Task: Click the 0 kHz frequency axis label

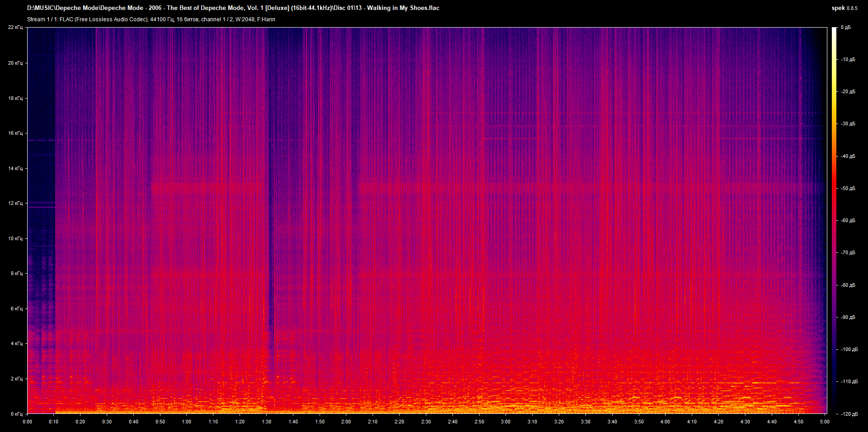Action: tap(16, 414)
